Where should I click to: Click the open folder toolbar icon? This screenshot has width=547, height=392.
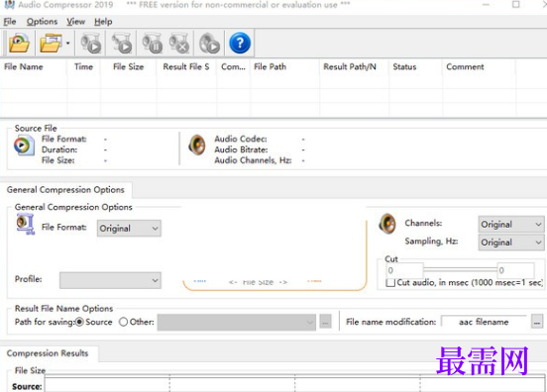pos(51,44)
